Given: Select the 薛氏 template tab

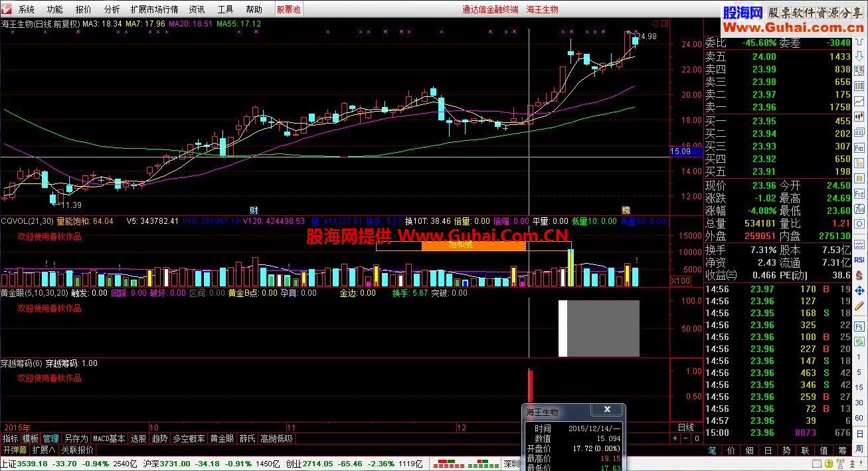Looking at the screenshot, I should point(248,438).
